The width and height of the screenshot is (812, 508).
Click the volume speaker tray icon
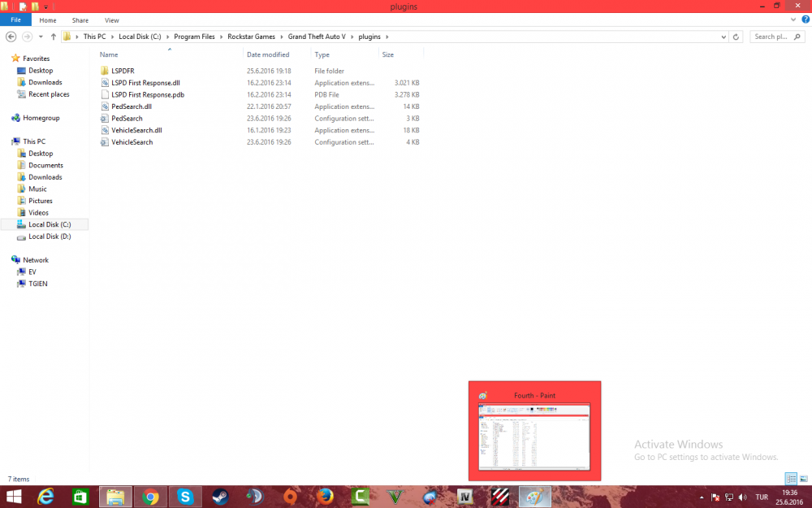click(x=743, y=497)
